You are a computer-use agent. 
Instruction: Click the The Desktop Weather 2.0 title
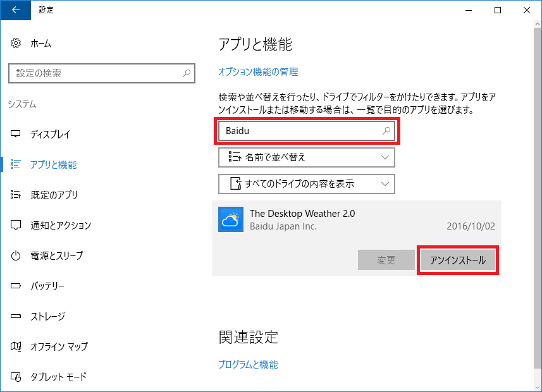(302, 214)
